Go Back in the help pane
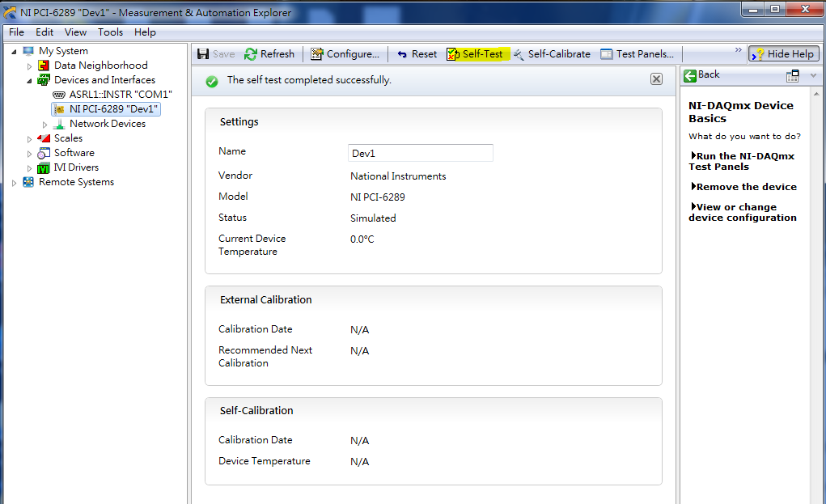 pyautogui.click(x=701, y=74)
